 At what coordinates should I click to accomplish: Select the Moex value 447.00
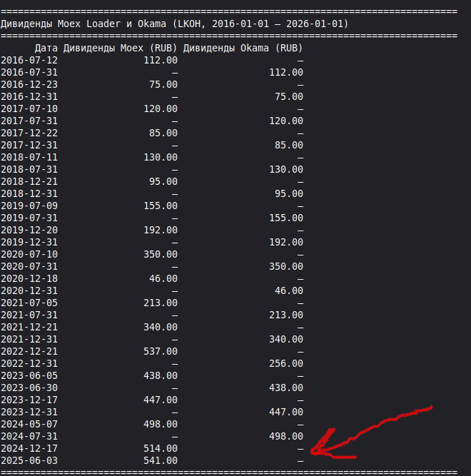click(161, 400)
